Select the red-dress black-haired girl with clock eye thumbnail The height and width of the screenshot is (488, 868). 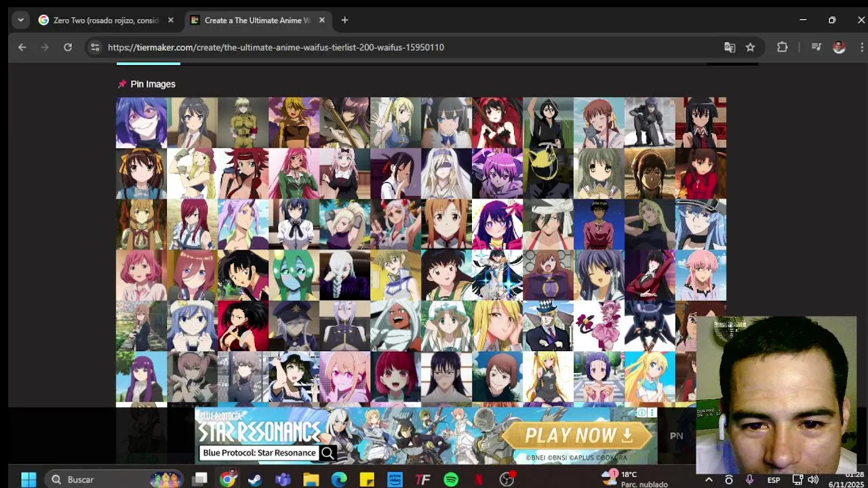point(497,123)
